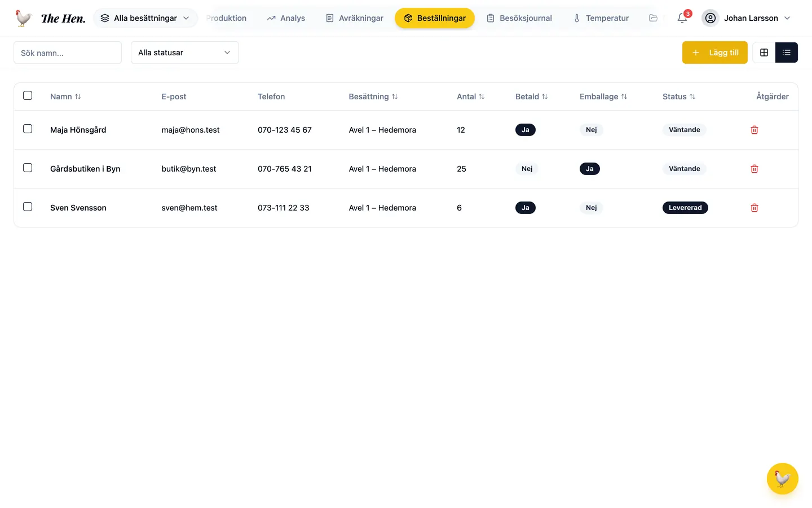The image size is (812, 508).
Task: Sort table by Emballage column
Action: [x=603, y=97]
